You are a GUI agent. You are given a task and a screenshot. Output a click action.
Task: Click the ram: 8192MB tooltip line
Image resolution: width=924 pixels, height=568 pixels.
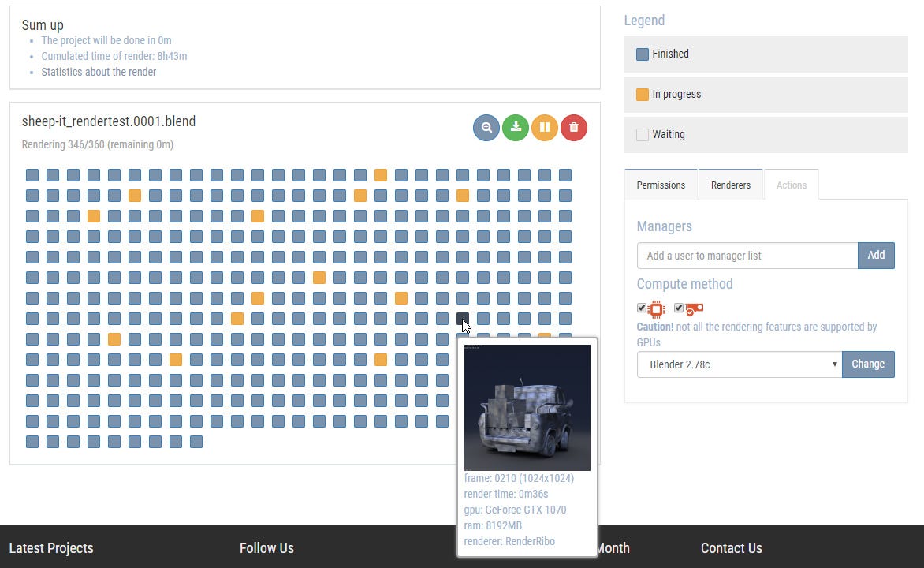point(493,525)
